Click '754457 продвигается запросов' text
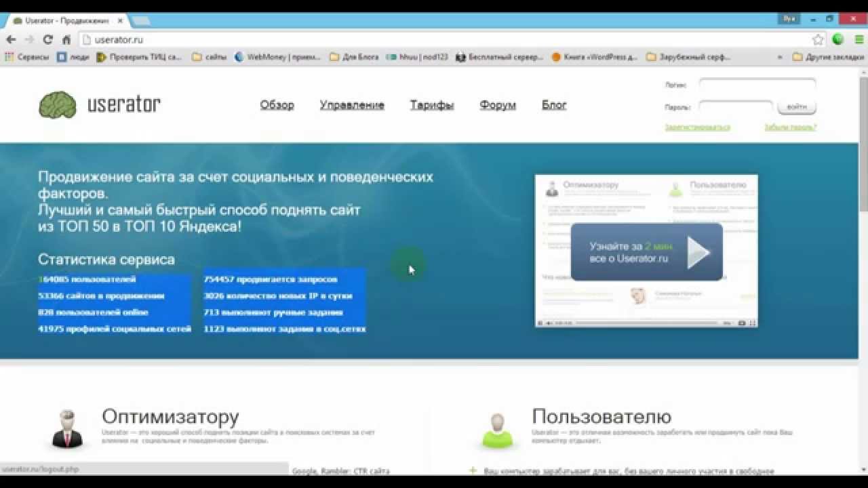 pos(271,279)
